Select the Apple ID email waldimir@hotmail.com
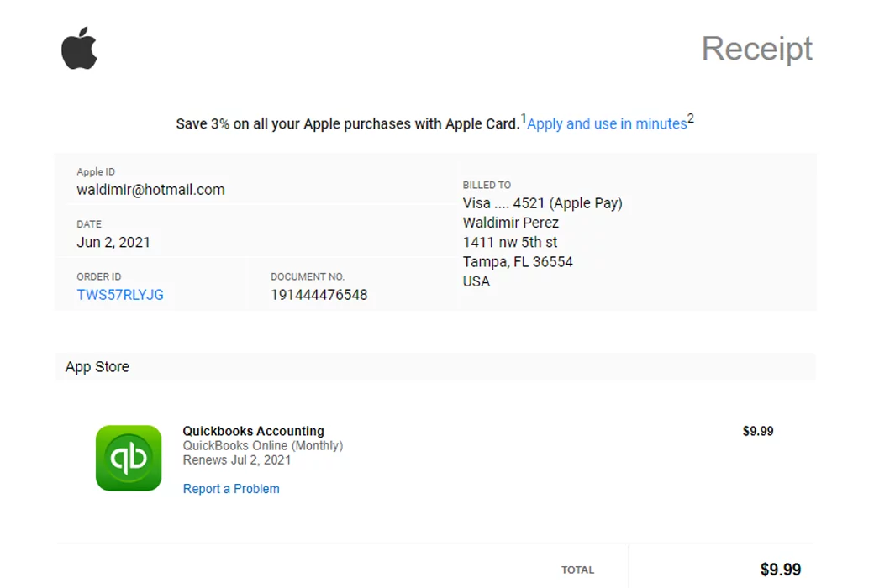Image resolution: width=874 pixels, height=588 pixels. pyautogui.click(x=150, y=190)
